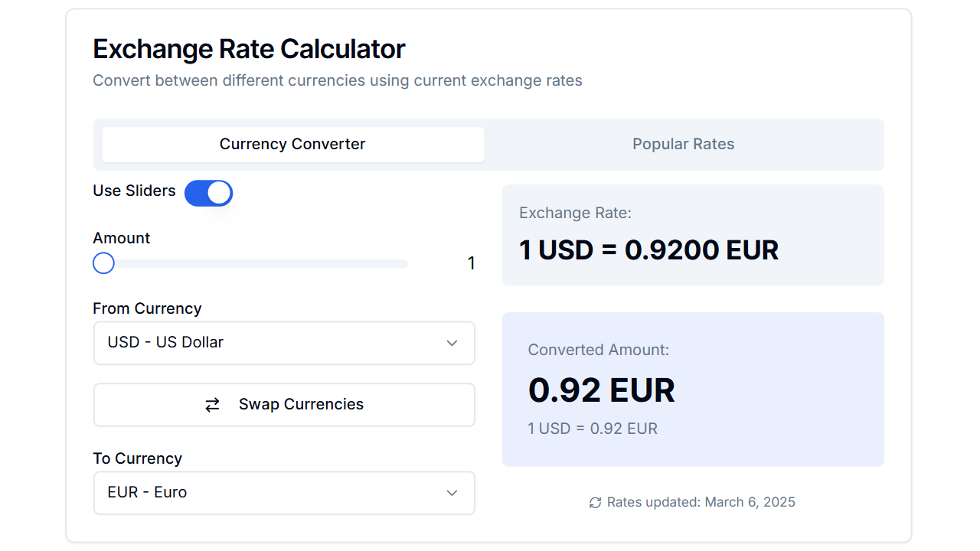The height and width of the screenshot is (551, 980).
Task: Click the Exchange Rate display panel
Action: pyautogui.click(x=693, y=235)
